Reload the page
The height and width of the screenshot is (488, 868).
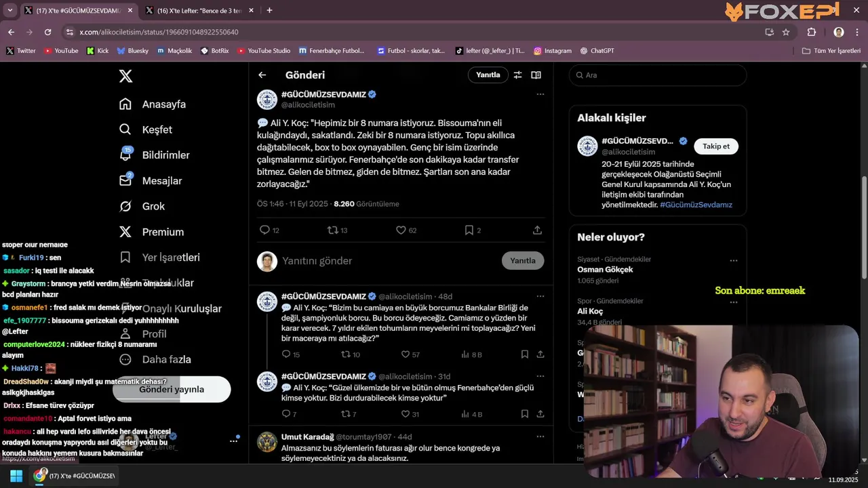click(x=47, y=32)
